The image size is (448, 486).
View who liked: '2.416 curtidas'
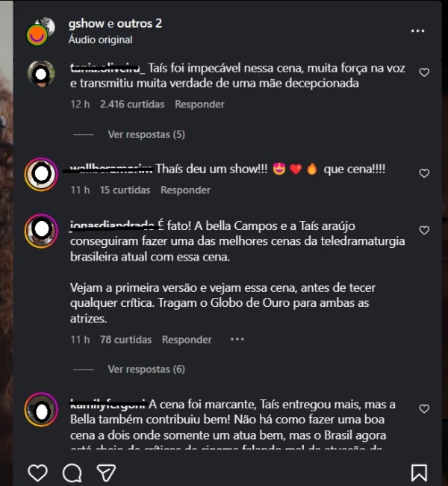(x=132, y=105)
